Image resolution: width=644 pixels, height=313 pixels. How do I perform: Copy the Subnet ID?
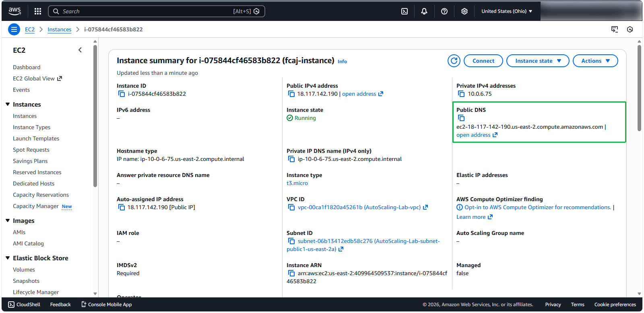[291, 241]
